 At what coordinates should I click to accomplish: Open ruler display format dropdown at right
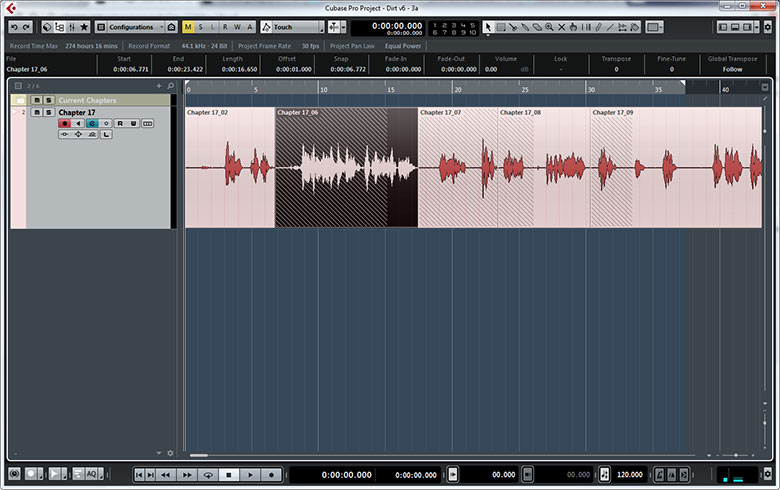point(765,88)
